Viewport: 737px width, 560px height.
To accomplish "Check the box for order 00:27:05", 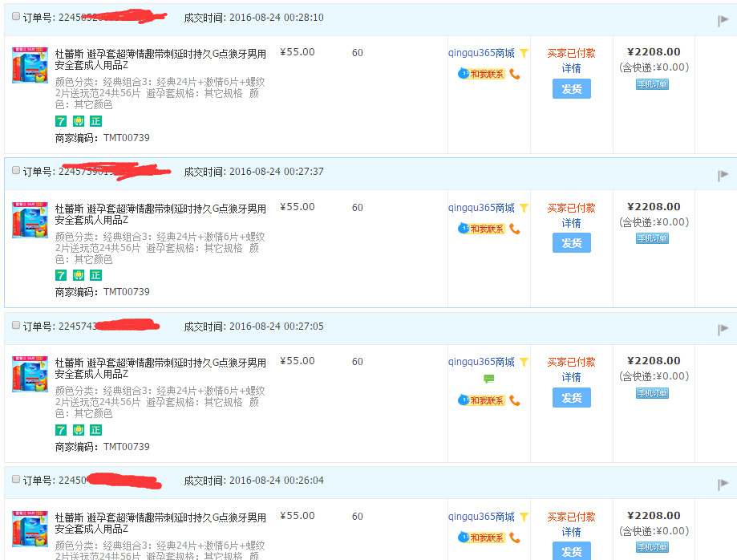I will point(16,325).
